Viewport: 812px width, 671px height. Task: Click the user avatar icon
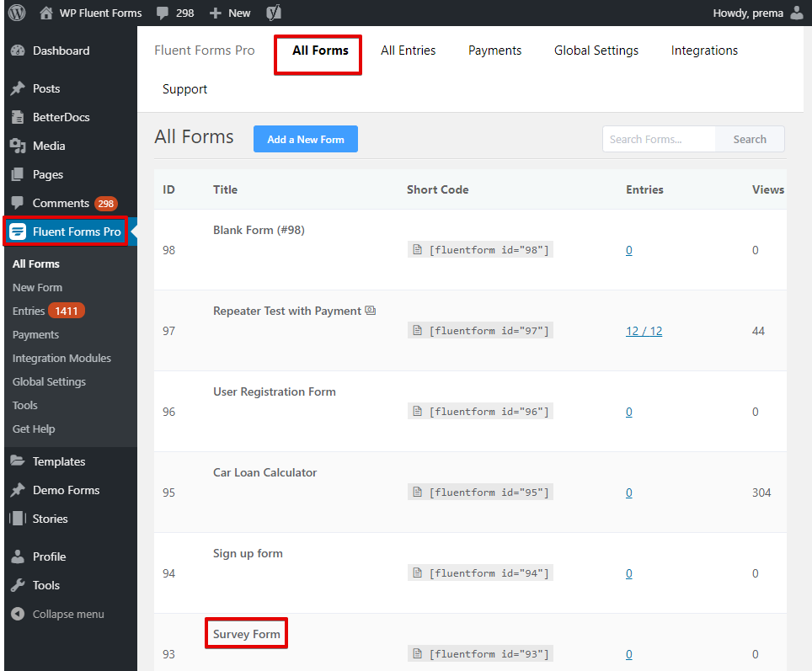coord(797,13)
